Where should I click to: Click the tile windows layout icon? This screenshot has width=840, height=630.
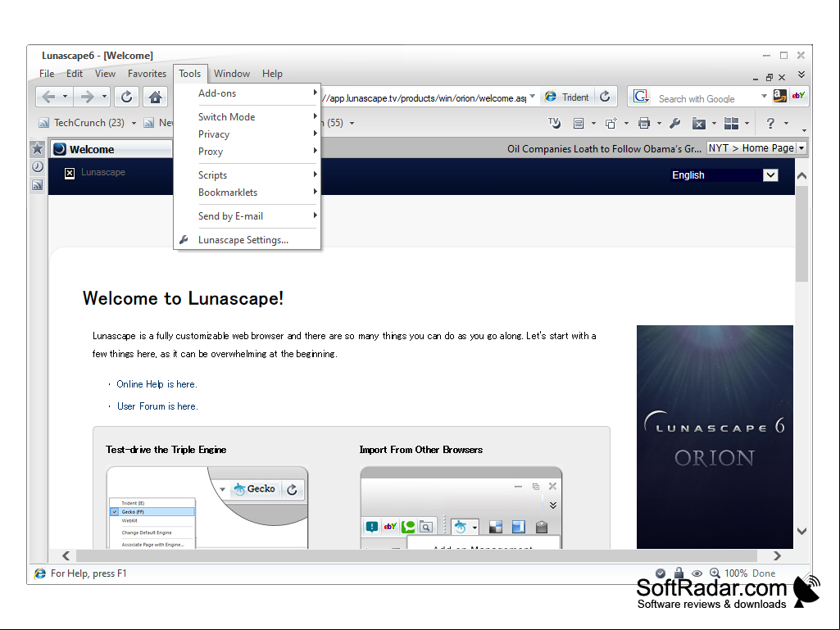pyautogui.click(x=731, y=124)
